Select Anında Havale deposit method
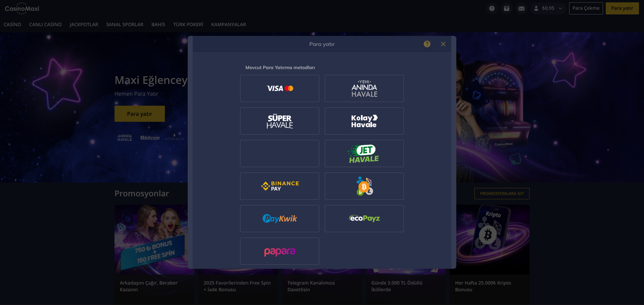644x305 pixels. pyautogui.click(x=364, y=88)
